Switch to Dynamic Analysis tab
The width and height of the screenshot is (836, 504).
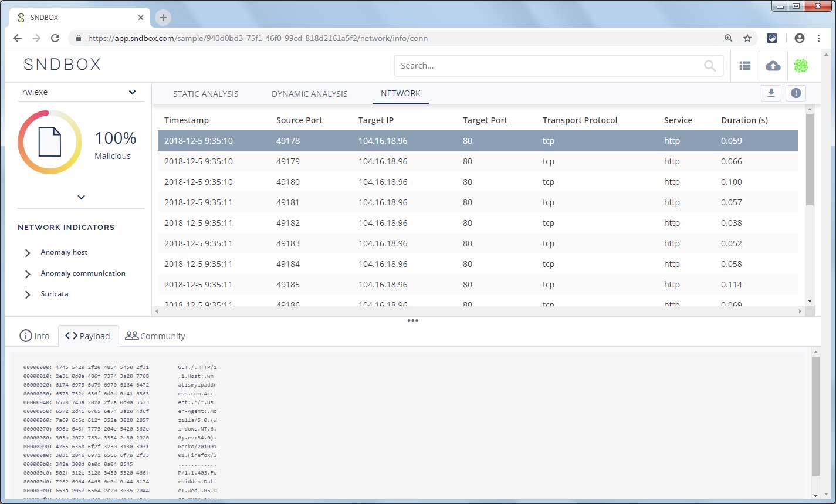(309, 94)
